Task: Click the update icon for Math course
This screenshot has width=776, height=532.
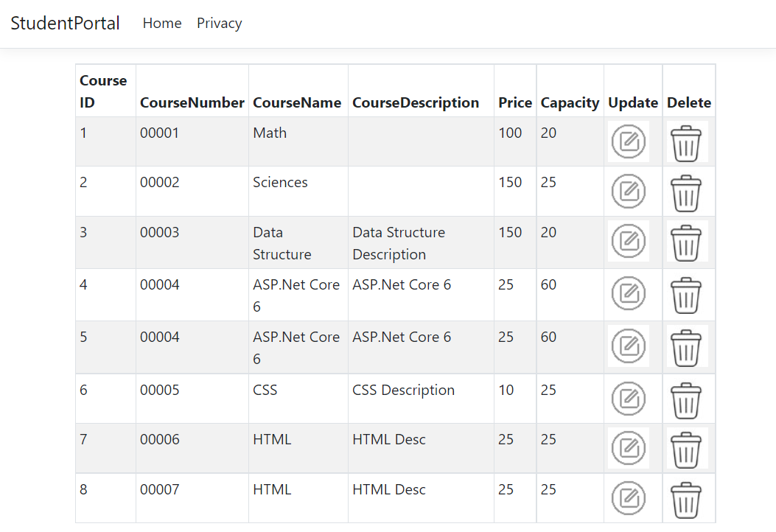Action: coord(629,141)
